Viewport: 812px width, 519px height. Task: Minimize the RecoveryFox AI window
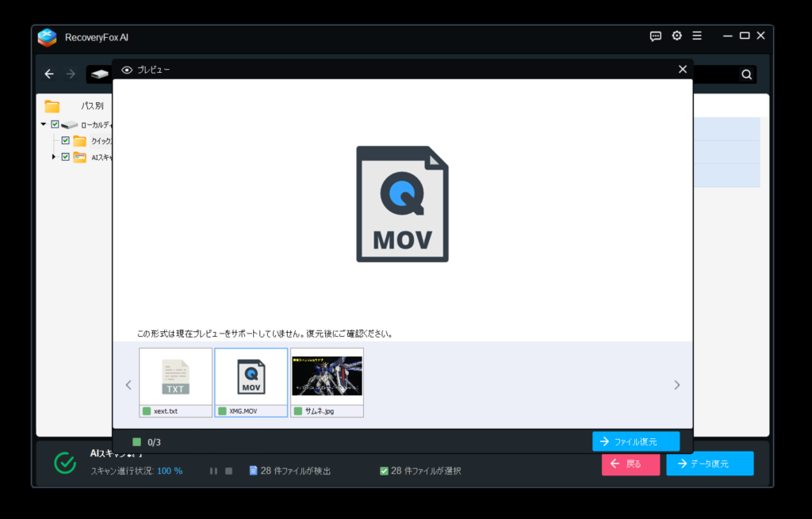point(728,36)
